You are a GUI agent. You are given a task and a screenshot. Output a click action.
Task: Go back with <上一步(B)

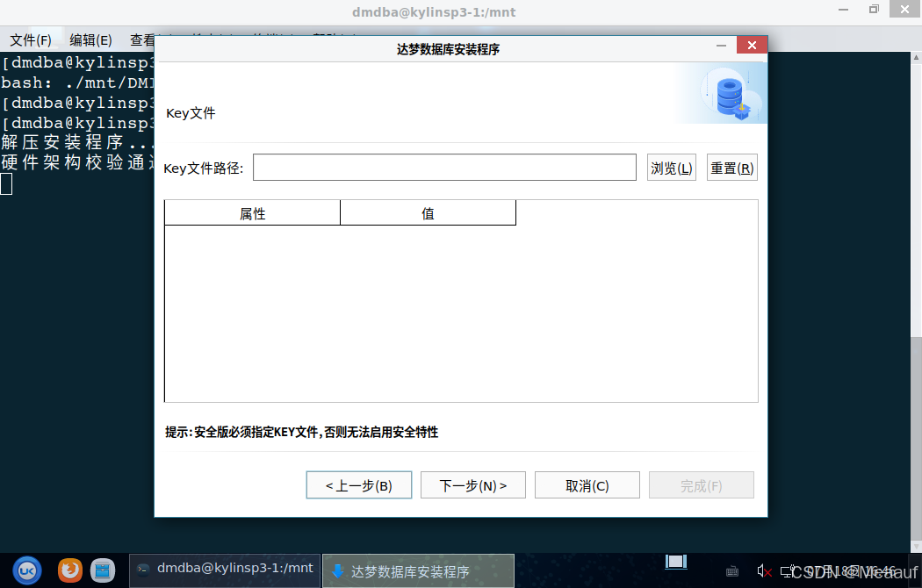pyautogui.click(x=358, y=485)
